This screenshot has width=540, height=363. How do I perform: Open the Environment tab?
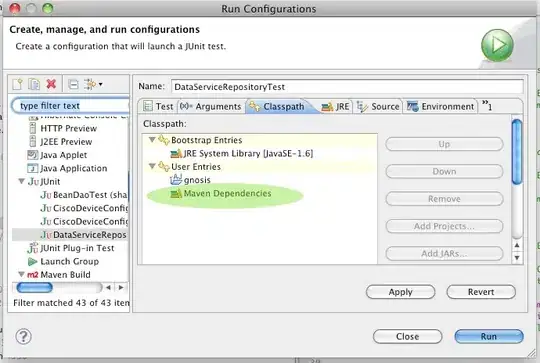[440, 106]
